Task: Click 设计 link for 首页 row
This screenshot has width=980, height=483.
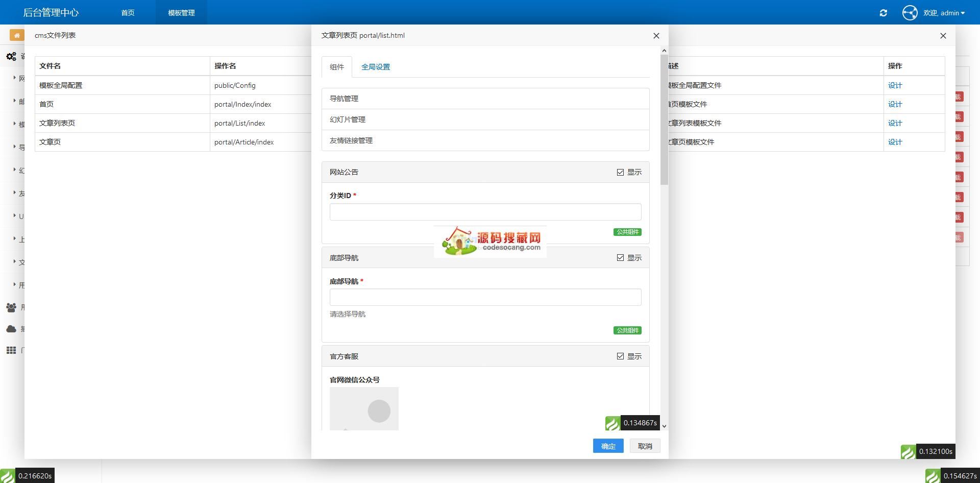Action: pos(895,104)
